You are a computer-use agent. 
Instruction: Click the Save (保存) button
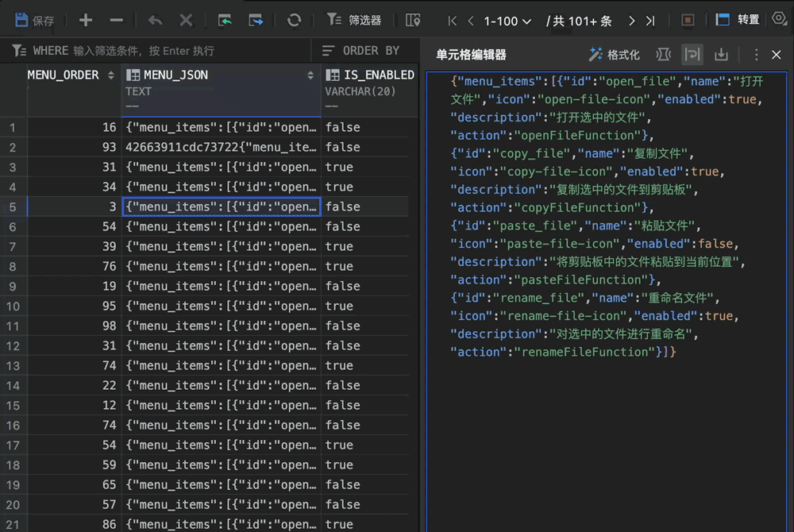click(34, 20)
